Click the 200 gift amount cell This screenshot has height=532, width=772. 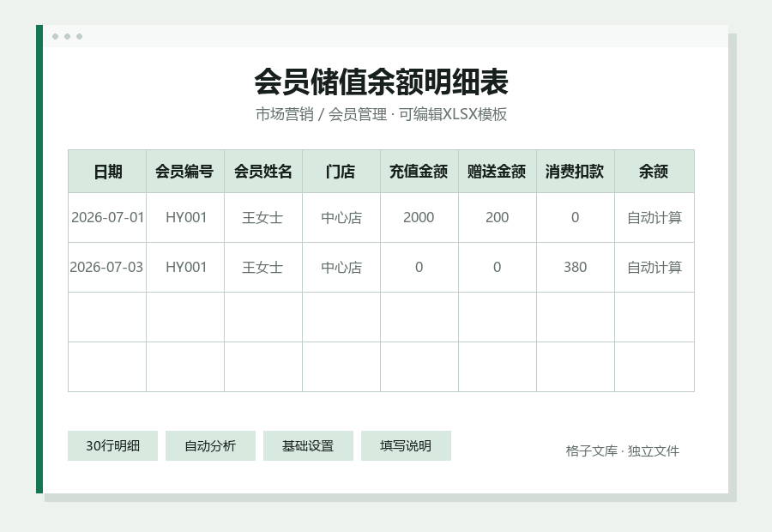(498, 217)
